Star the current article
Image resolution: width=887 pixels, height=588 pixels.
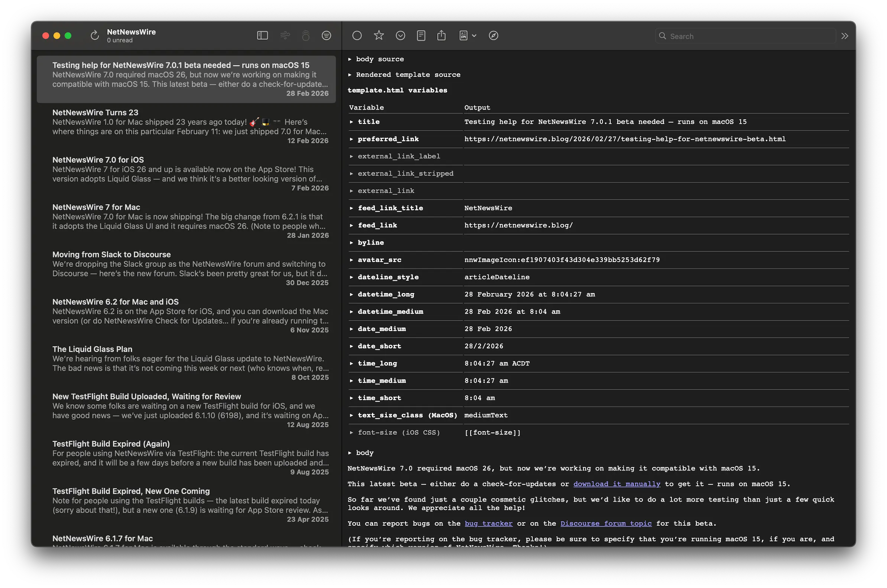point(378,35)
